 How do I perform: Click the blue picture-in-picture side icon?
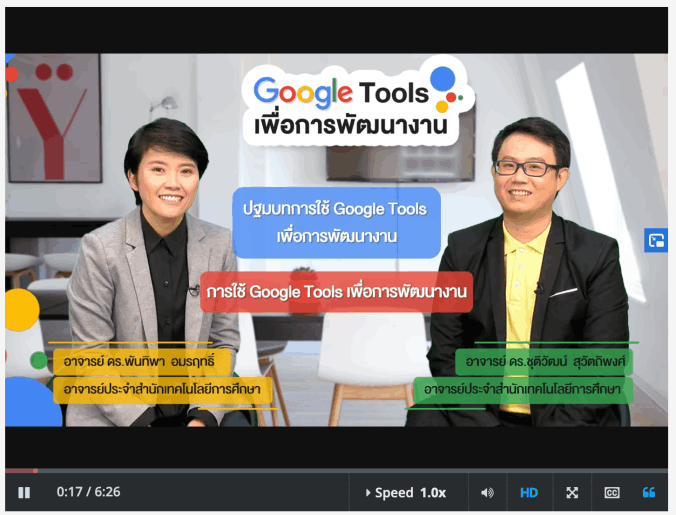[x=656, y=240]
